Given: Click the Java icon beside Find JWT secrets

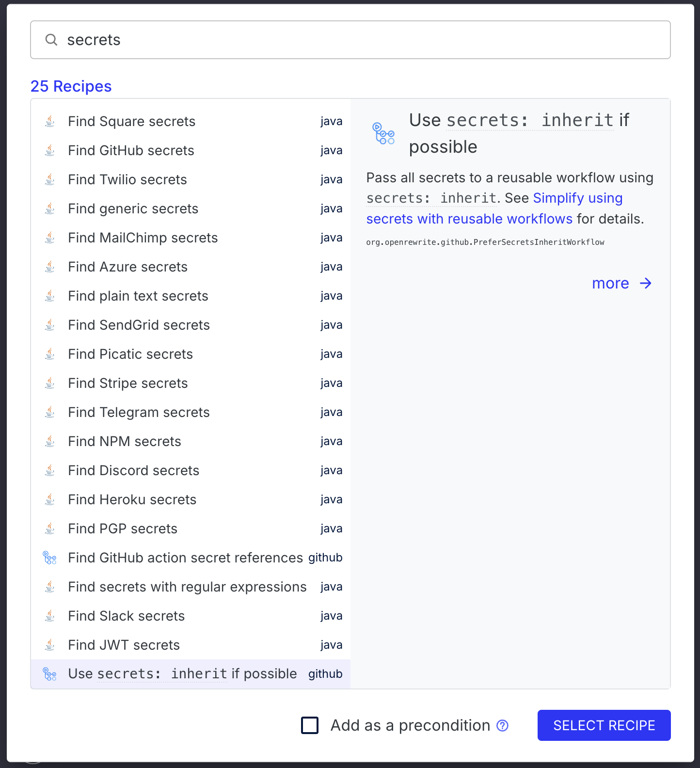Looking at the screenshot, I should coord(50,645).
